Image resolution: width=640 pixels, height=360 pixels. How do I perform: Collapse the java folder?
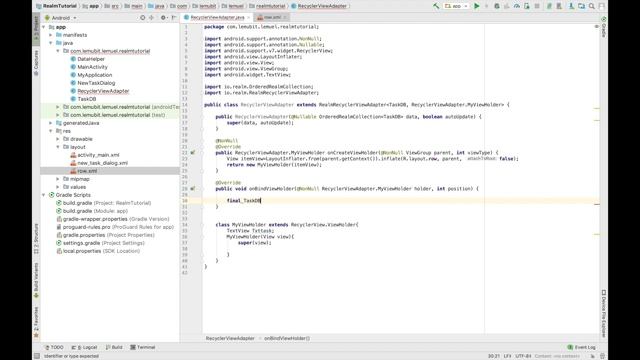51,43
